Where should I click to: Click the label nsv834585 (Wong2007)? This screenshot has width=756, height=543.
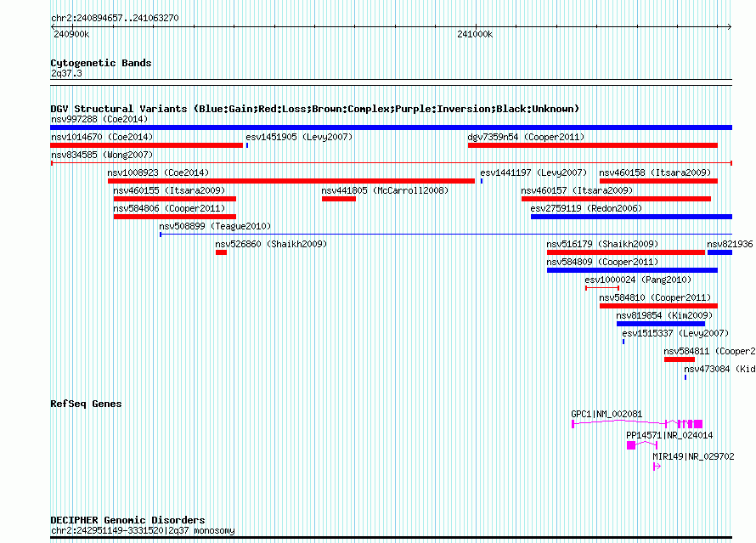[102, 155]
